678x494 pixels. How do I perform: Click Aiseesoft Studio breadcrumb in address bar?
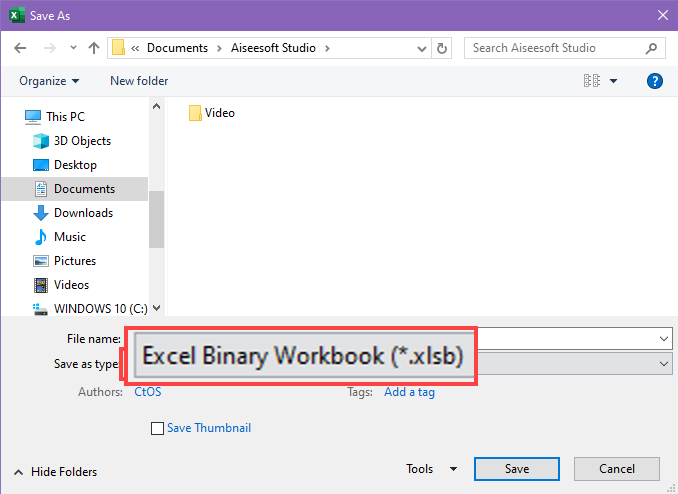(x=273, y=48)
